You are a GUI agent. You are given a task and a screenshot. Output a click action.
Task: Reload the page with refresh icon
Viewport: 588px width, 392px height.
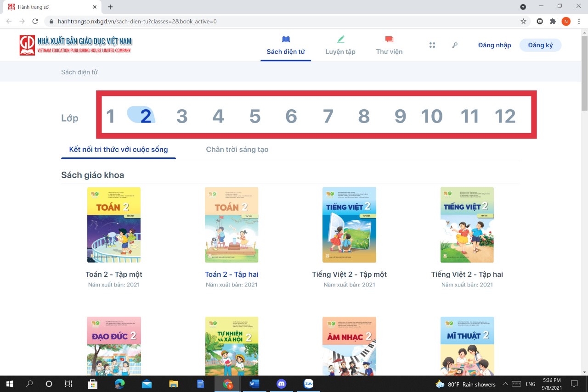point(35,21)
